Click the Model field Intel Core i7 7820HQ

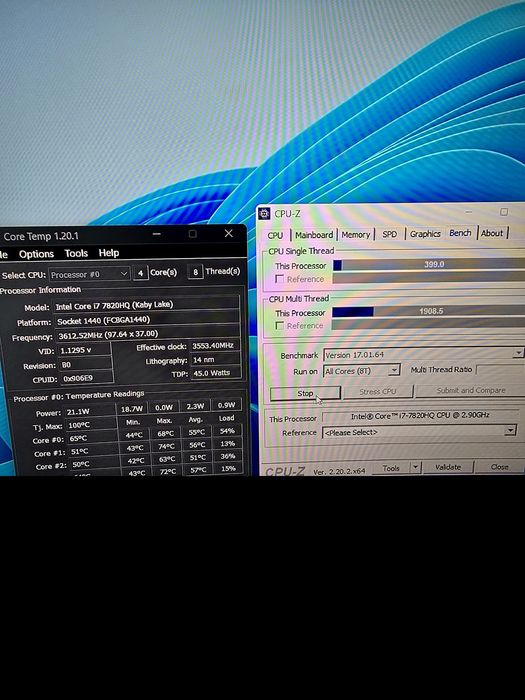tap(146, 306)
